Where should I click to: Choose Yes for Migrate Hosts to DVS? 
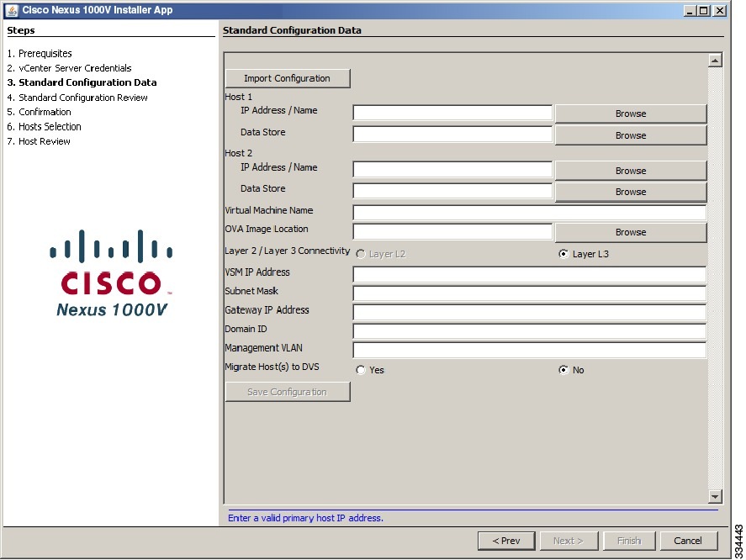361,369
